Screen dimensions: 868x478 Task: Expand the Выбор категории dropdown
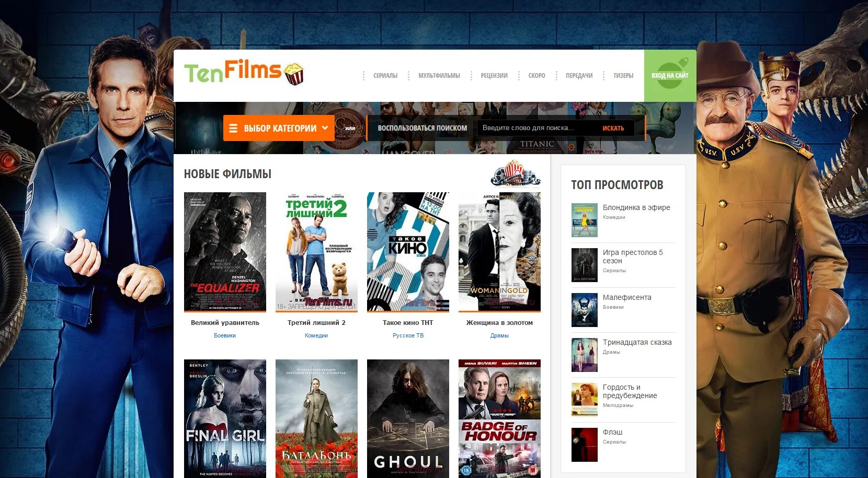[279, 128]
